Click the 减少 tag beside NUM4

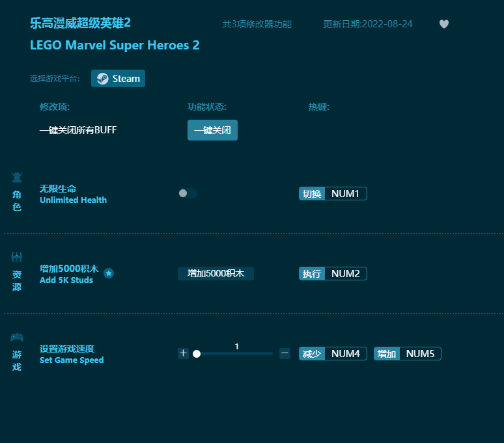pos(312,353)
